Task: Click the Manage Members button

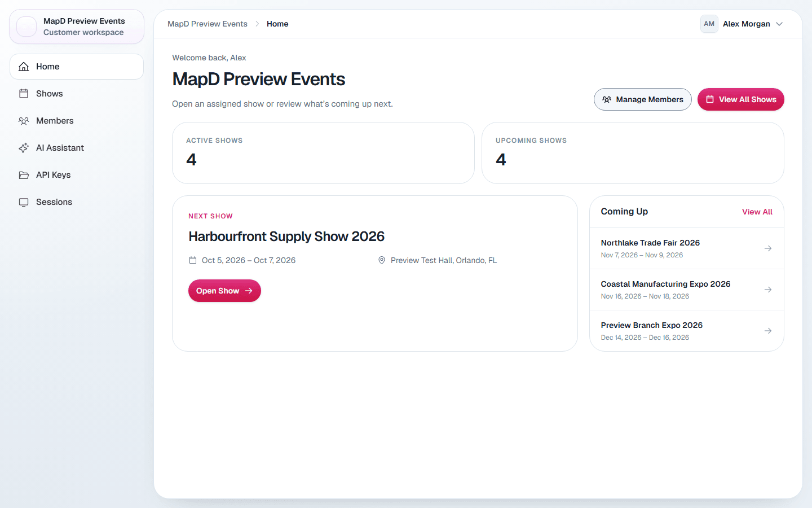Action: 643,99
